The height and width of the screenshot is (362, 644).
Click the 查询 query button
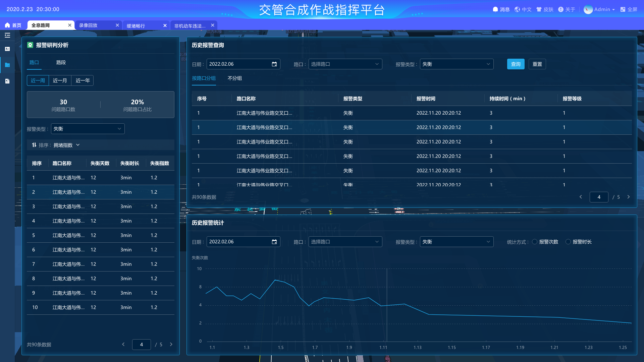pos(516,64)
